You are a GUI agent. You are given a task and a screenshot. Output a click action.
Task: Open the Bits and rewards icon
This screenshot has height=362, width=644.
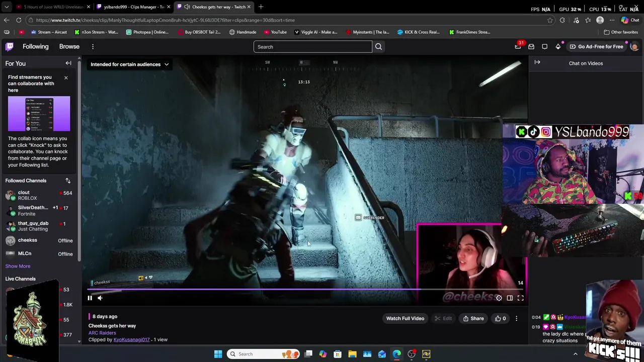(x=558, y=47)
